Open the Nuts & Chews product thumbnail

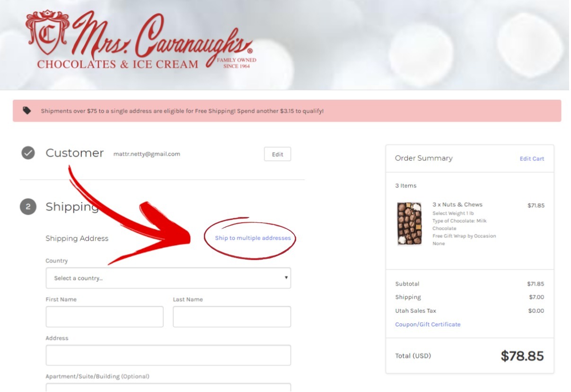pos(409,224)
